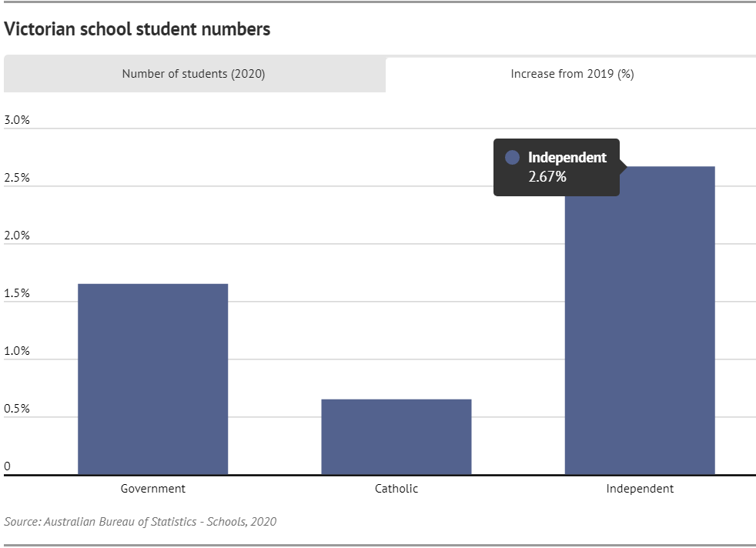The image size is (756, 548).
Task: Click the Catholic bar in the chart
Action: tap(396, 436)
